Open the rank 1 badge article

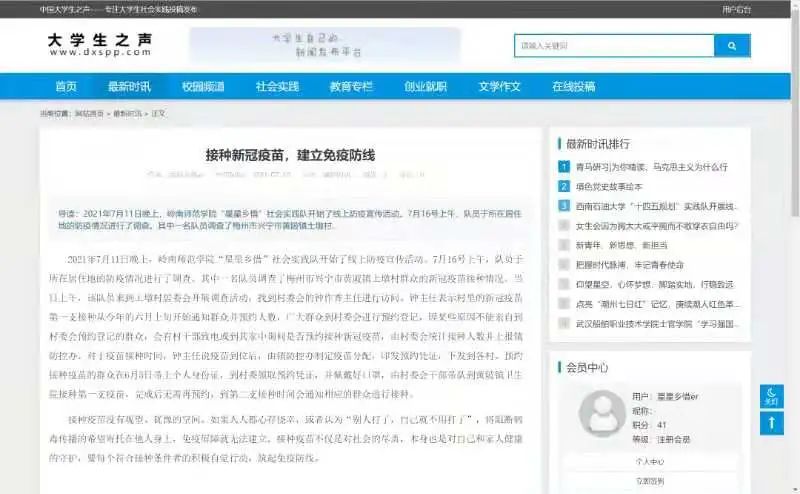point(564,167)
